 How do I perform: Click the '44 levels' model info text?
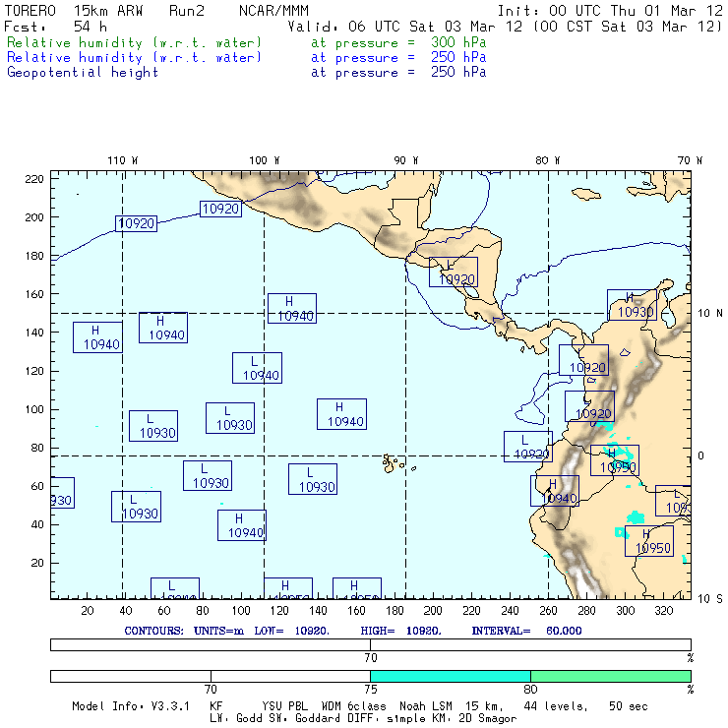tap(556, 706)
